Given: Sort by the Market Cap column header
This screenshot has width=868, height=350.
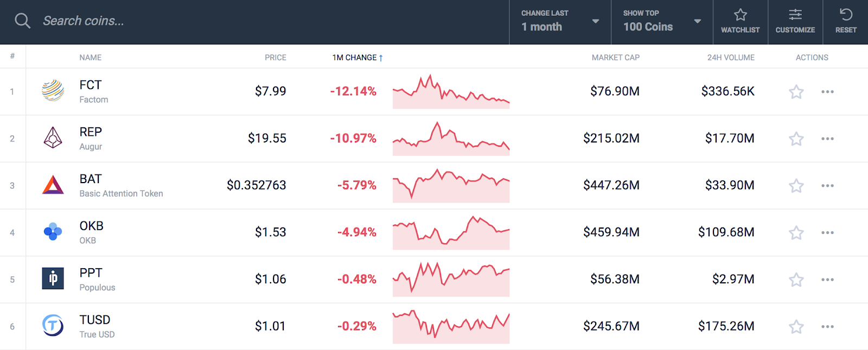Looking at the screenshot, I should pos(615,57).
